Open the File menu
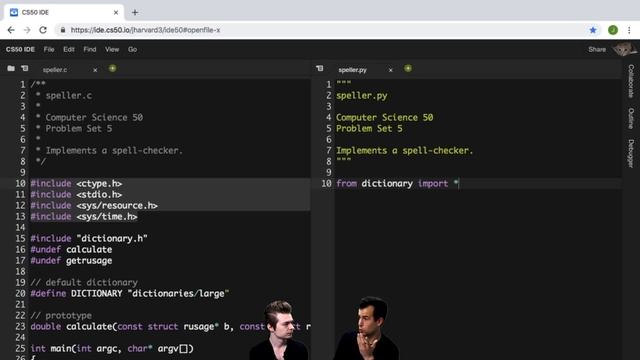The height and width of the screenshot is (360, 640). coord(49,49)
